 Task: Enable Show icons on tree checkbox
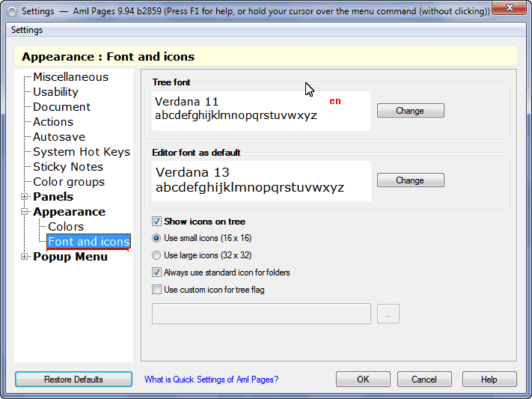[156, 222]
